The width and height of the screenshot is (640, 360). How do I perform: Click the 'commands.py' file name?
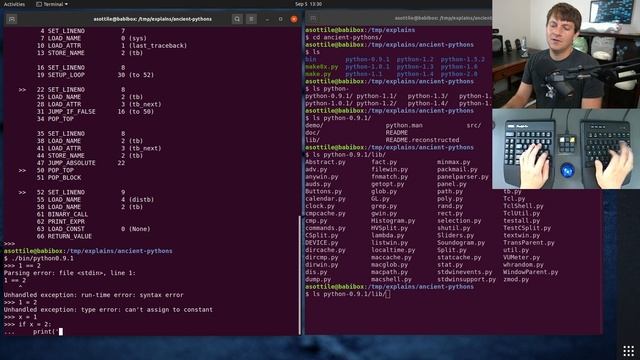point(325,228)
